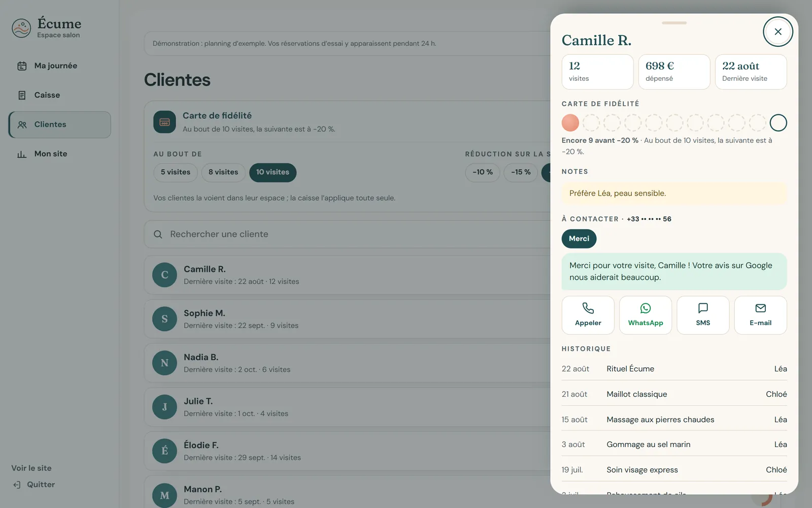
Task: Open Sophie M. avatar in the list
Action: pyautogui.click(x=164, y=319)
